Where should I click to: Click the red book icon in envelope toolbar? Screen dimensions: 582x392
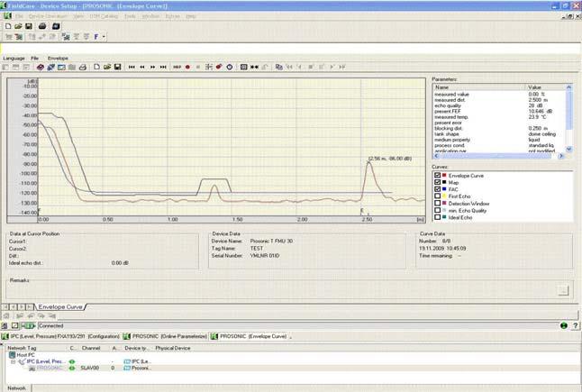click(x=41, y=67)
